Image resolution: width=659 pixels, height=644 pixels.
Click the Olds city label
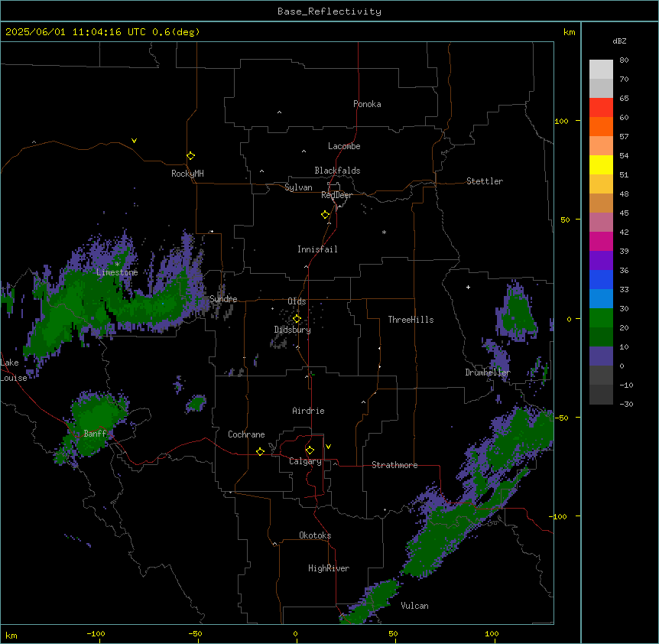[x=297, y=301]
